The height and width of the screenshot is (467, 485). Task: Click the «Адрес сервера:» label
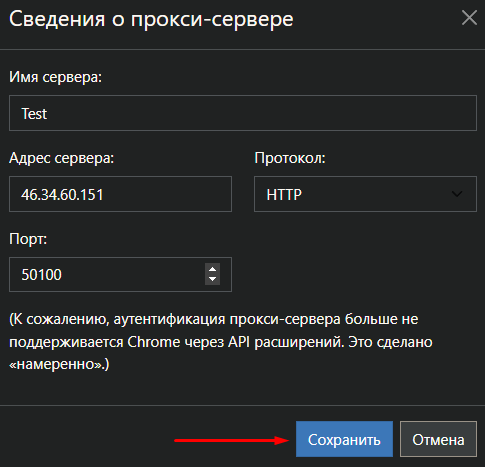[62, 158]
